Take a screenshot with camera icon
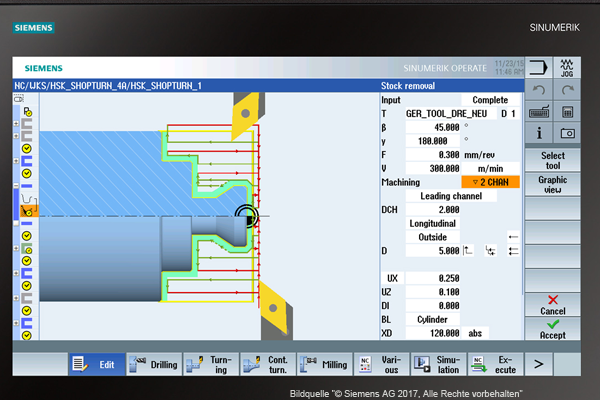Screen dimensions: 600x400 click(x=567, y=133)
